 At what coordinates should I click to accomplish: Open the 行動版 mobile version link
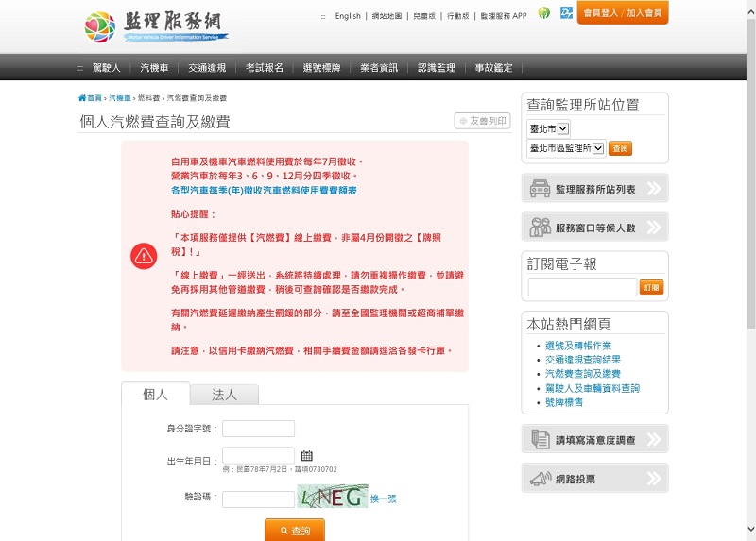458,16
